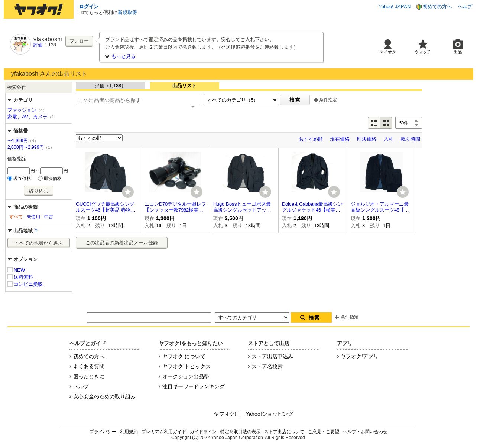Switch to grid view layout icon

pos(386,123)
